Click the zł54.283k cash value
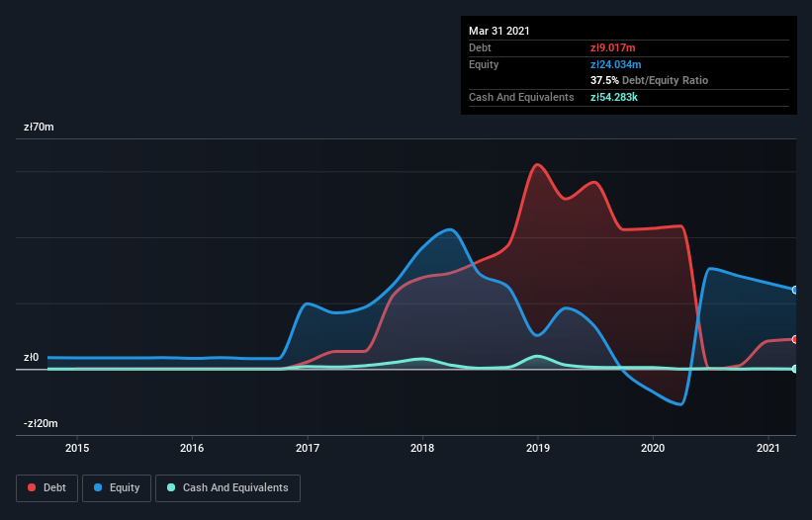The width and height of the screenshot is (812, 520). (x=614, y=97)
